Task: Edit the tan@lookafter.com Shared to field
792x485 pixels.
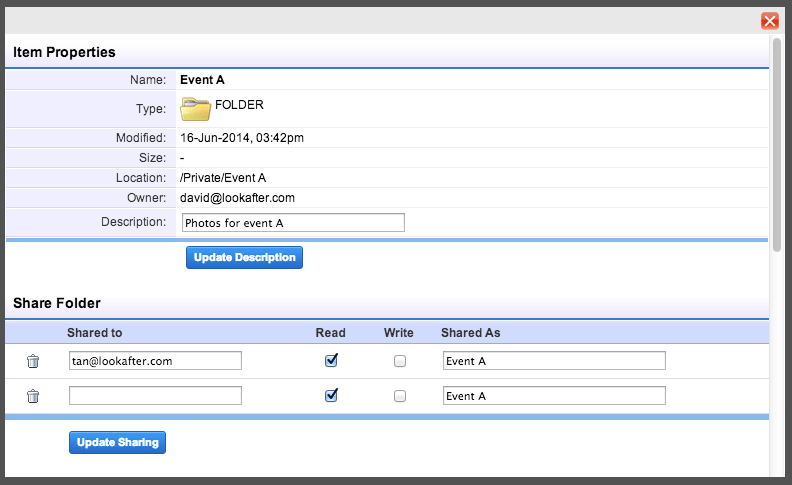Action: click(155, 361)
